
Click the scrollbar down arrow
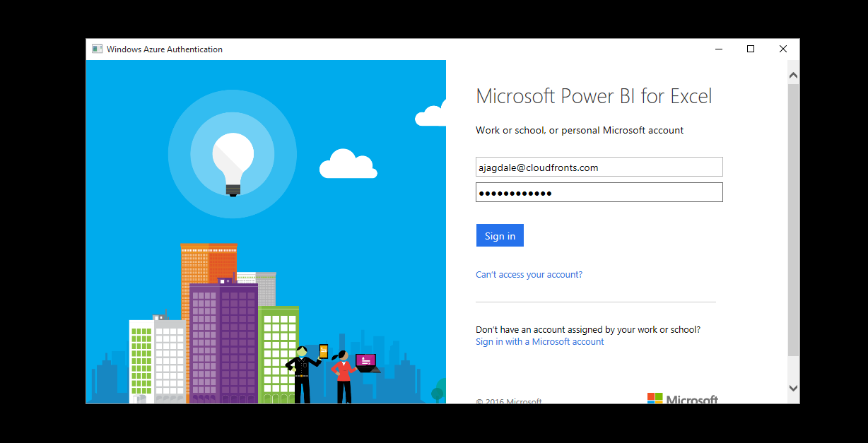point(793,388)
